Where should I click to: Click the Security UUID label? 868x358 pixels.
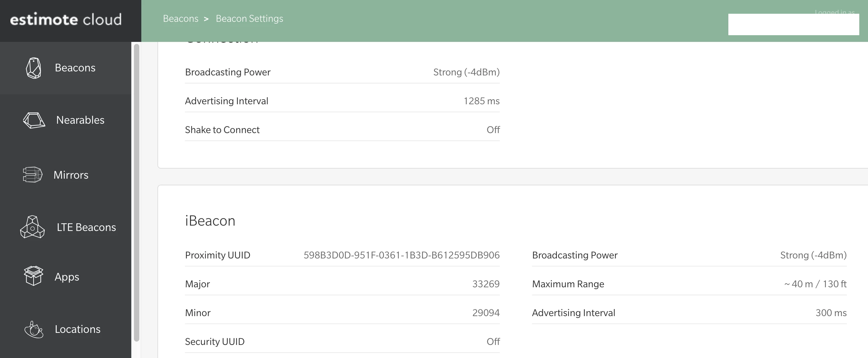214,342
